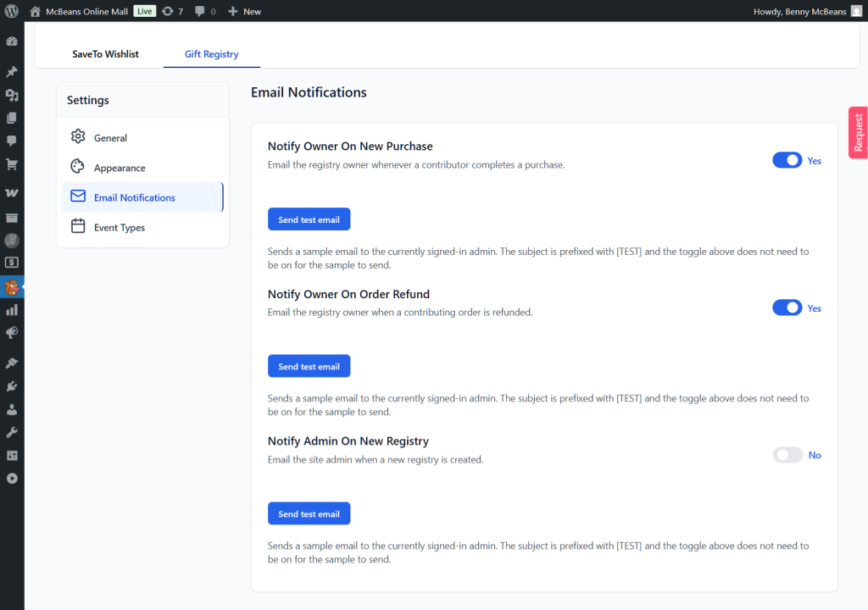Open the Payments dollar sign icon
The height and width of the screenshot is (610, 868).
pos(12,263)
